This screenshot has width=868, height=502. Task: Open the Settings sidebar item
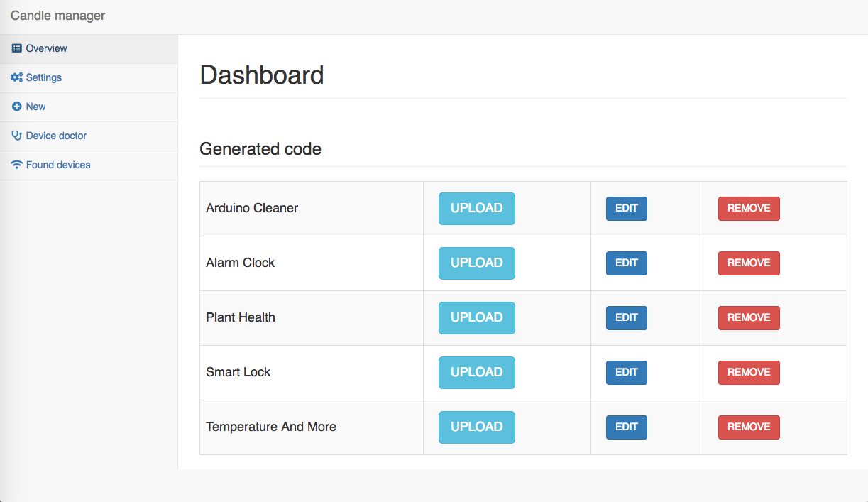[89, 78]
